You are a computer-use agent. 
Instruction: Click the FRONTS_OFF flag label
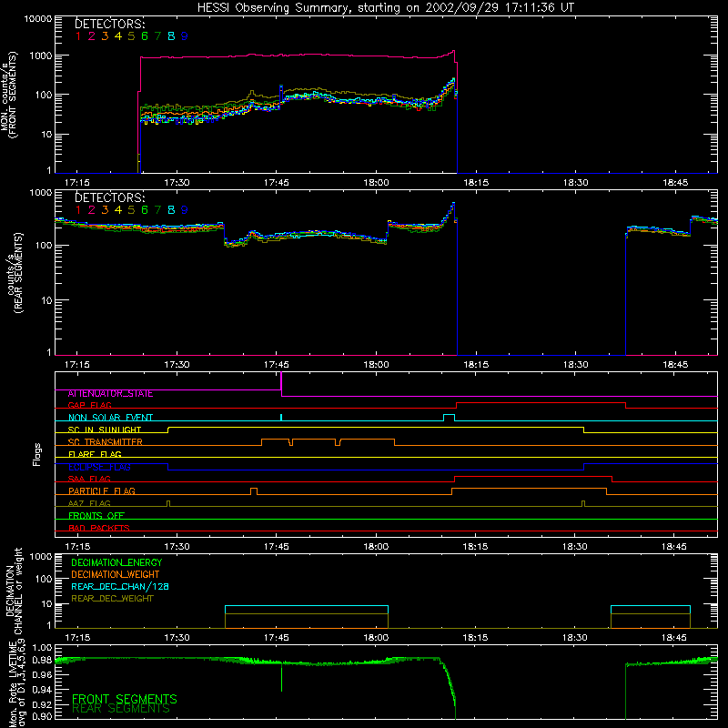pos(96,515)
